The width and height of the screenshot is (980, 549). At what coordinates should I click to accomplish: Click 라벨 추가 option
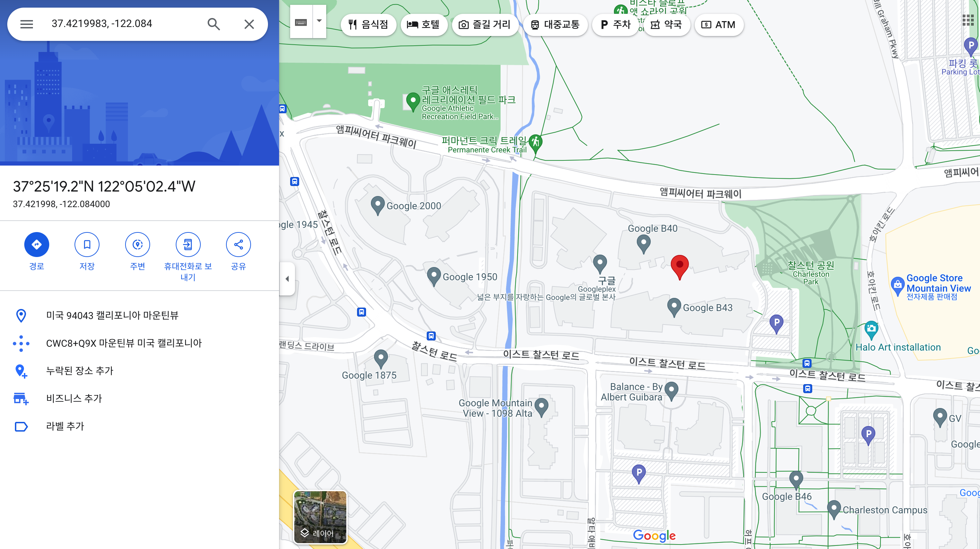pos(65,426)
